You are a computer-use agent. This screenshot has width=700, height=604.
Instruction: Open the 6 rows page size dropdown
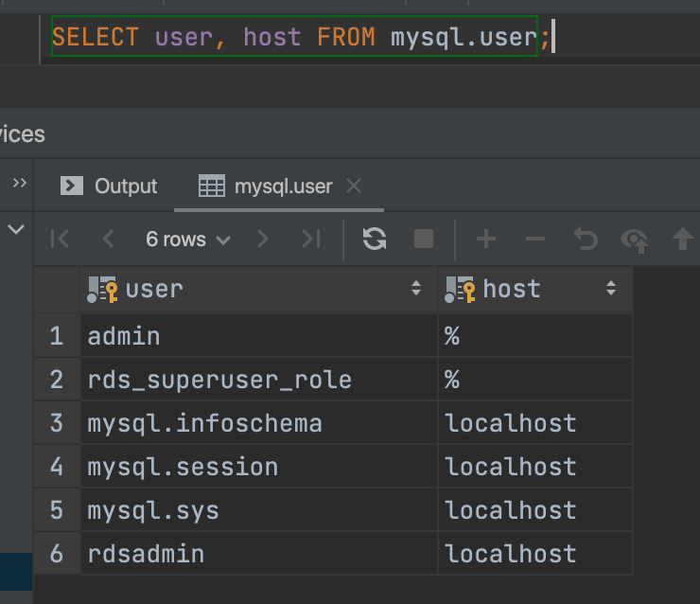pos(187,240)
